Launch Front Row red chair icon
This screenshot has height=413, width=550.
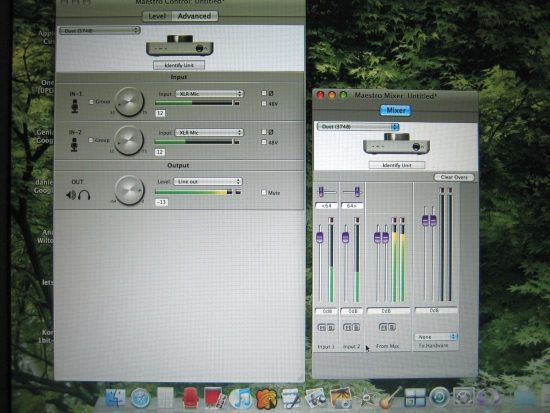(x=190, y=398)
